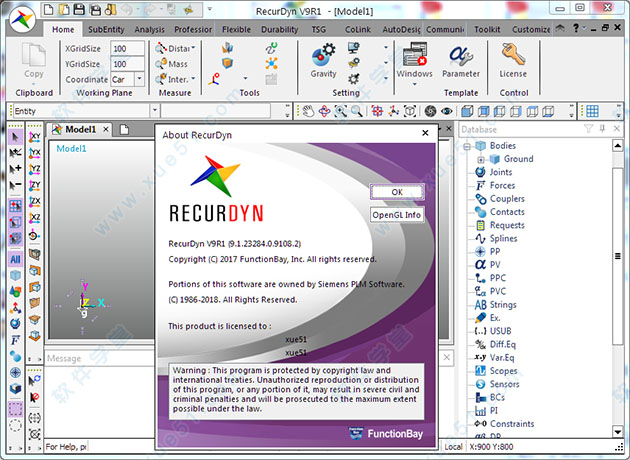
Task: Set working plane to ZX
Action: [35, 202]
